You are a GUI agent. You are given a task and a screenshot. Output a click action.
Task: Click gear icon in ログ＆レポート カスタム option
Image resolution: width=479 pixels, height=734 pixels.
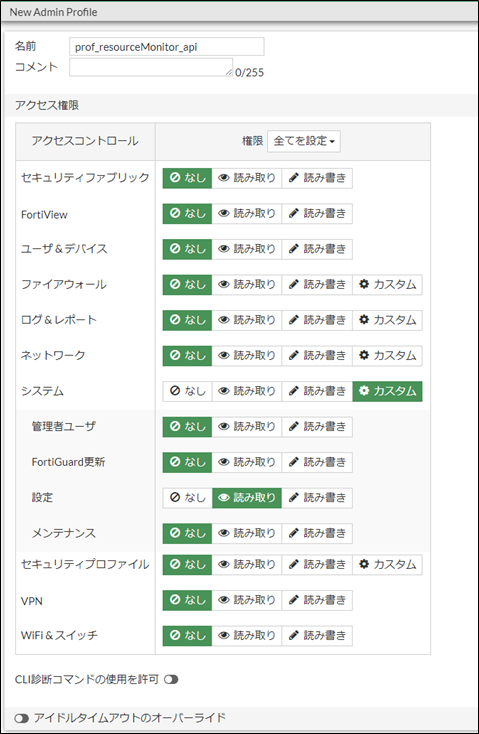(364, 320)
